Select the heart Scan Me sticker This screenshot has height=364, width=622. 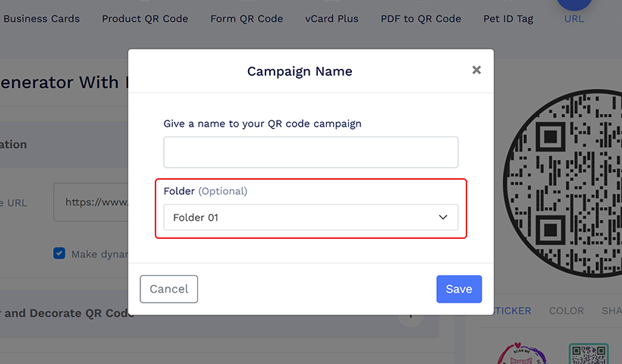(x=521, y=353)
